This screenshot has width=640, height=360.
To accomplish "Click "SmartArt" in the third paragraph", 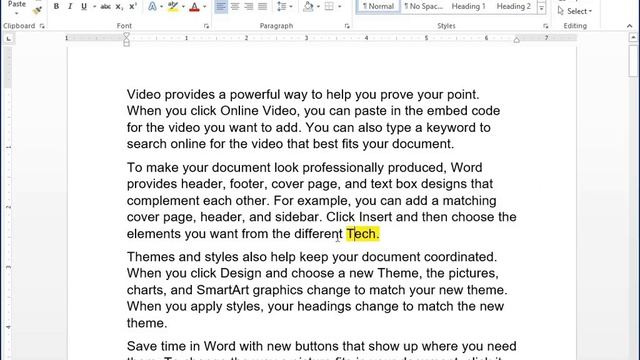I will pos(222,290).
